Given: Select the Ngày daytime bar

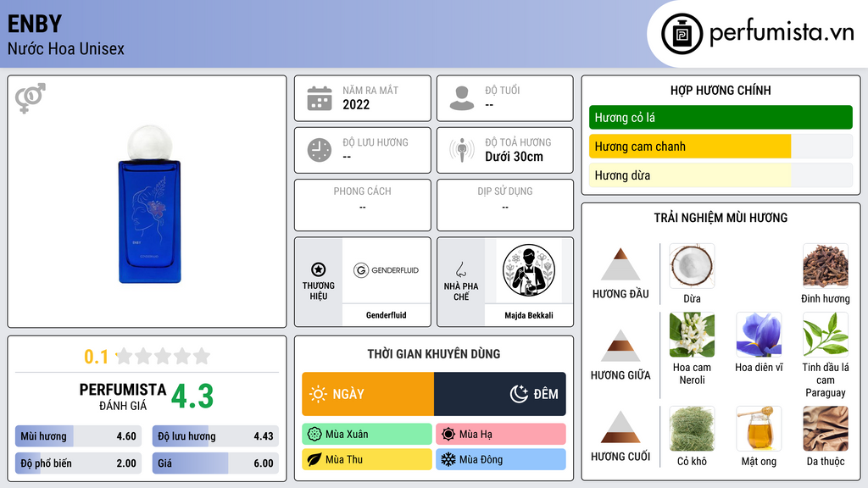Looking at the screenshot, I should coord(368,394).
